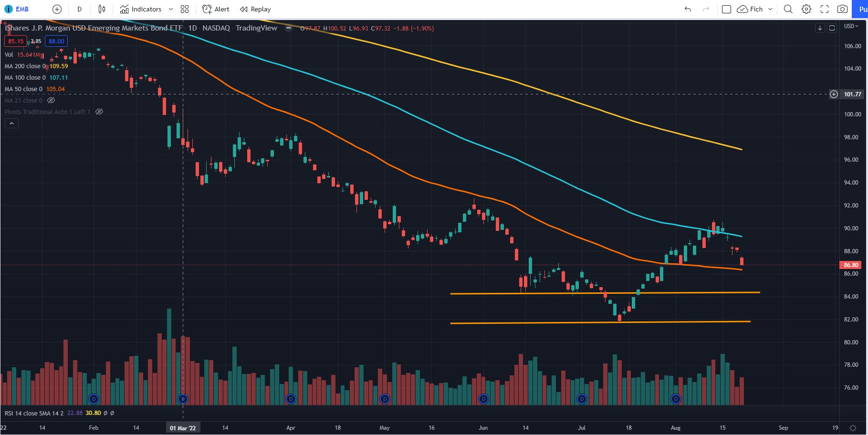
Task: Click the plus icon at 101.77 on price axis
Action: [x=834, y=94]
